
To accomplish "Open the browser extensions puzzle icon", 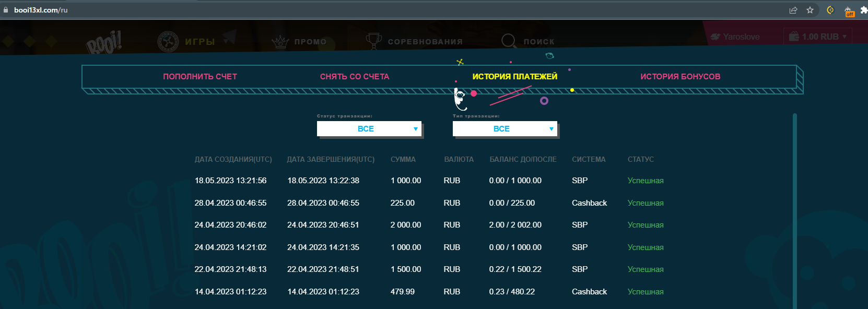I will pyautogui.click(x=863, y=10).
